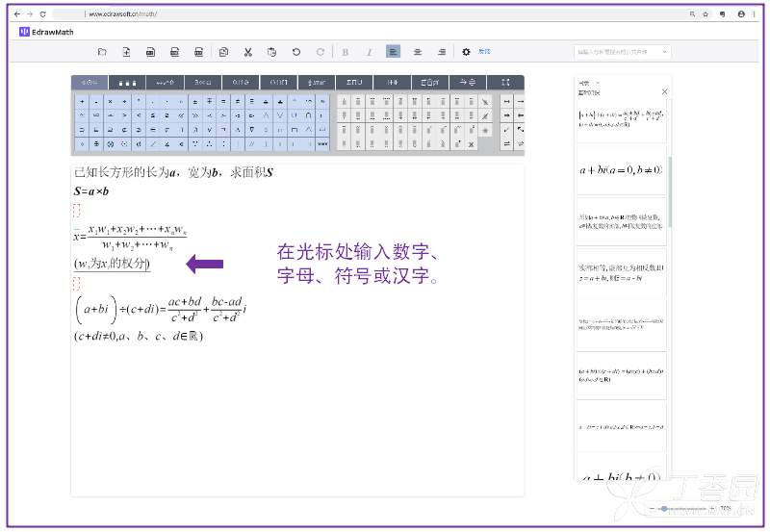Viewport: 770px width, 532px height.
Task: Click the blue link next to gear
Action: click(484, 51)
